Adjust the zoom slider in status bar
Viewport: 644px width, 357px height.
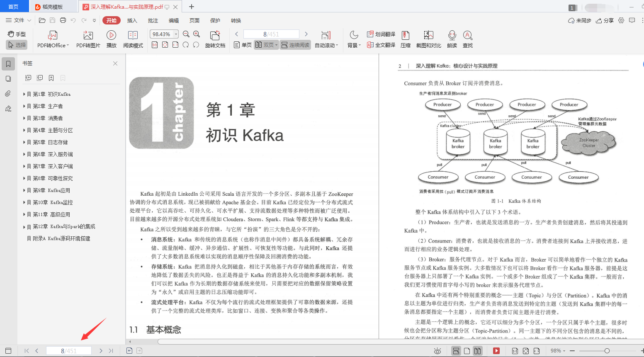tap(607, 351)
